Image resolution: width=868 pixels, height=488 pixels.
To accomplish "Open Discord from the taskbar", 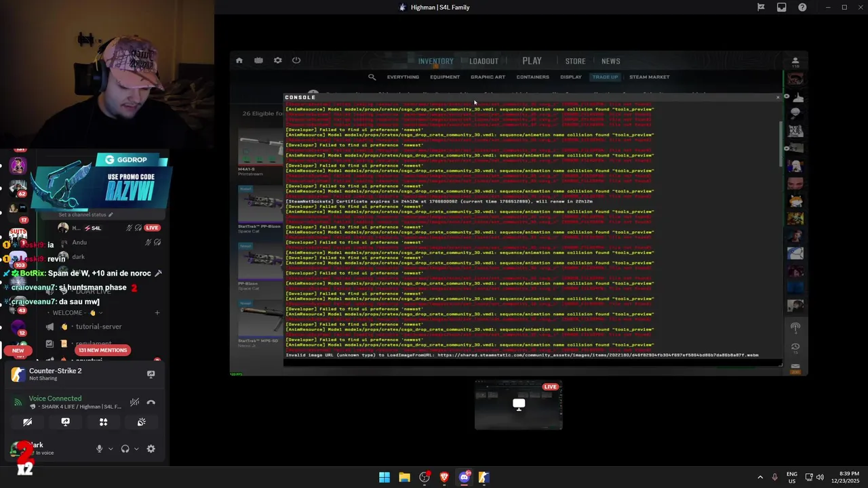I will 464,477.
